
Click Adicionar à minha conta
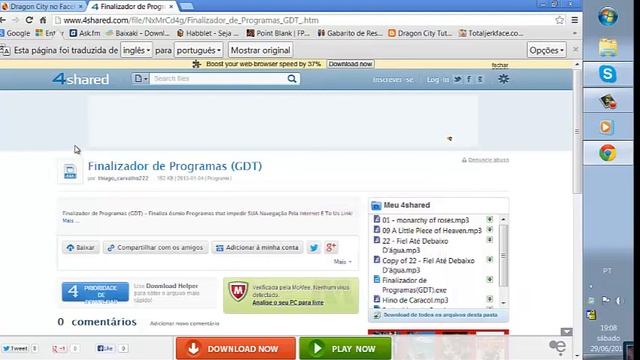258,247
